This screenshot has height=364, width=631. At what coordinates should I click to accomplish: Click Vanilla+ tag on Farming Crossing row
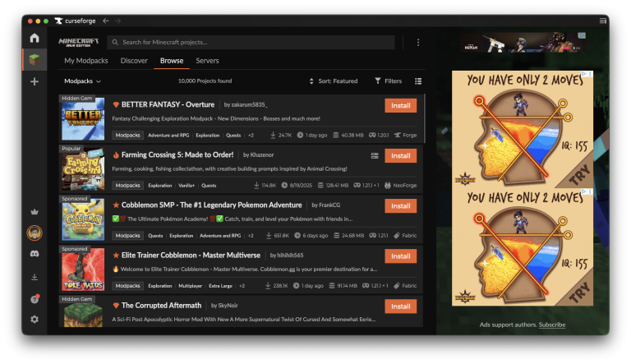coord(187,186)
